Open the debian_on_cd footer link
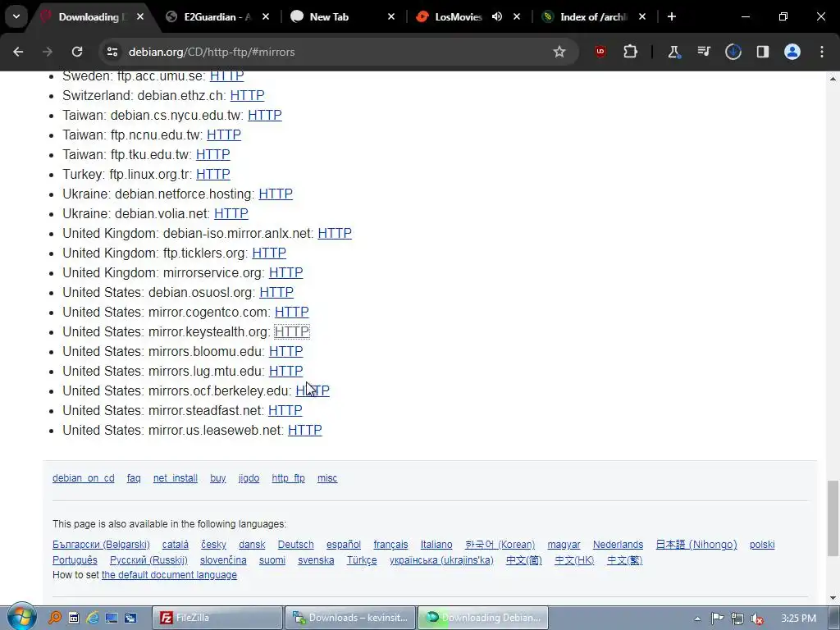This screenshot has height=630, width=840. 84,478
